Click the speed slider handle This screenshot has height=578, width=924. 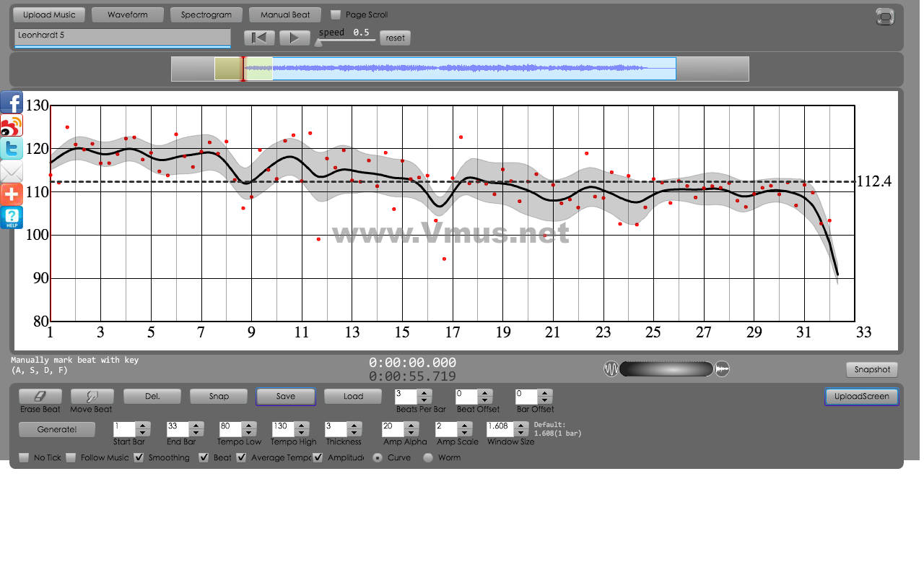click(x=318, y=42)
